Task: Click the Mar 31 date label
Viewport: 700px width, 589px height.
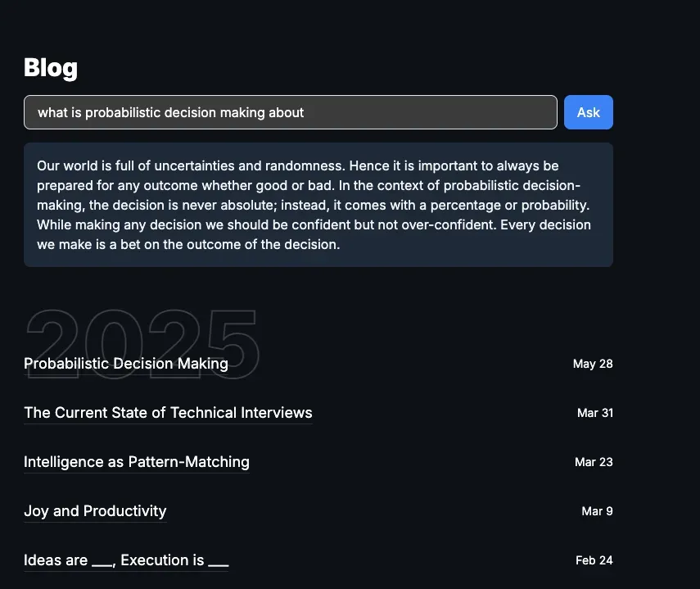Action: point(595,413)
